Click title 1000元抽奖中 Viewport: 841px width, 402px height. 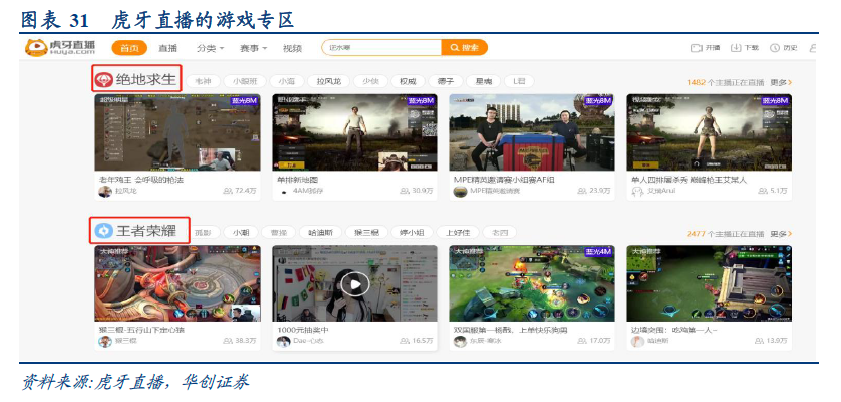pyautogui.click(x=304, y=330)
